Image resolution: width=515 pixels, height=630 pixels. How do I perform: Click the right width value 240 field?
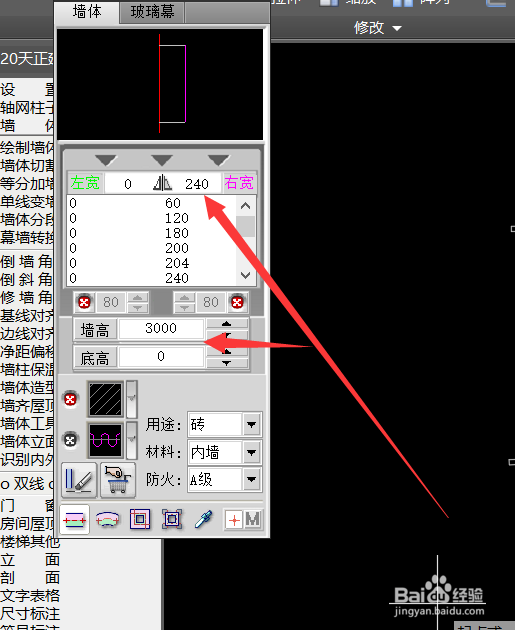tap(197, 184)
